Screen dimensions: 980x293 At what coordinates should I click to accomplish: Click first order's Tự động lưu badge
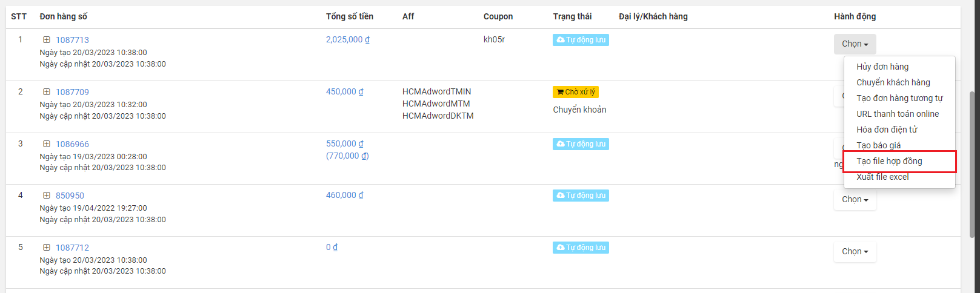point(581,40)
